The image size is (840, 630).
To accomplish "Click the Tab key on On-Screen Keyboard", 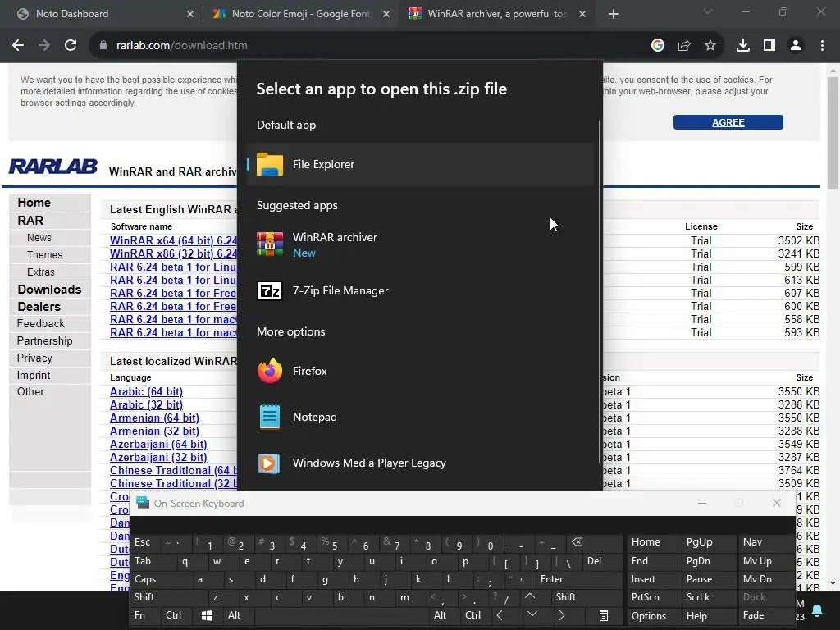I will click(152, 561).
